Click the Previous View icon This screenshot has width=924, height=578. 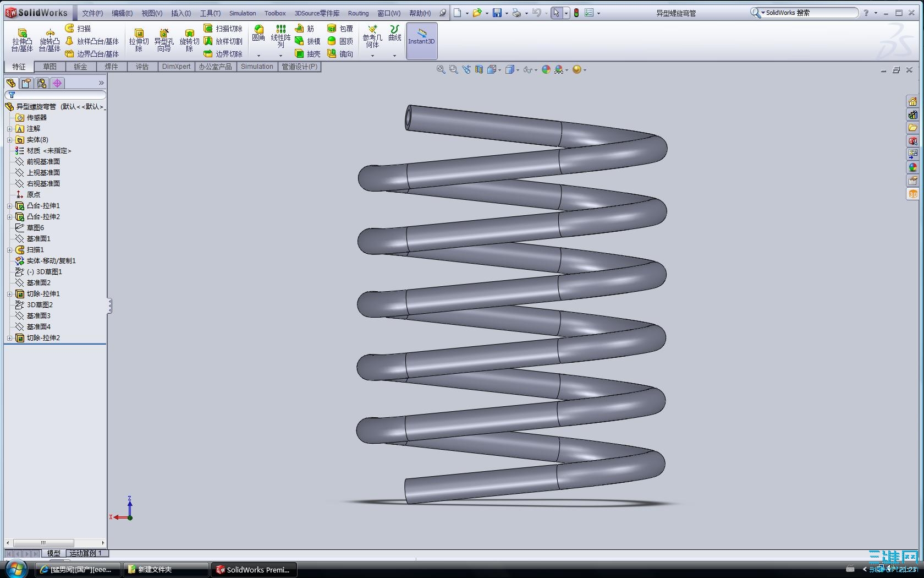466,69
